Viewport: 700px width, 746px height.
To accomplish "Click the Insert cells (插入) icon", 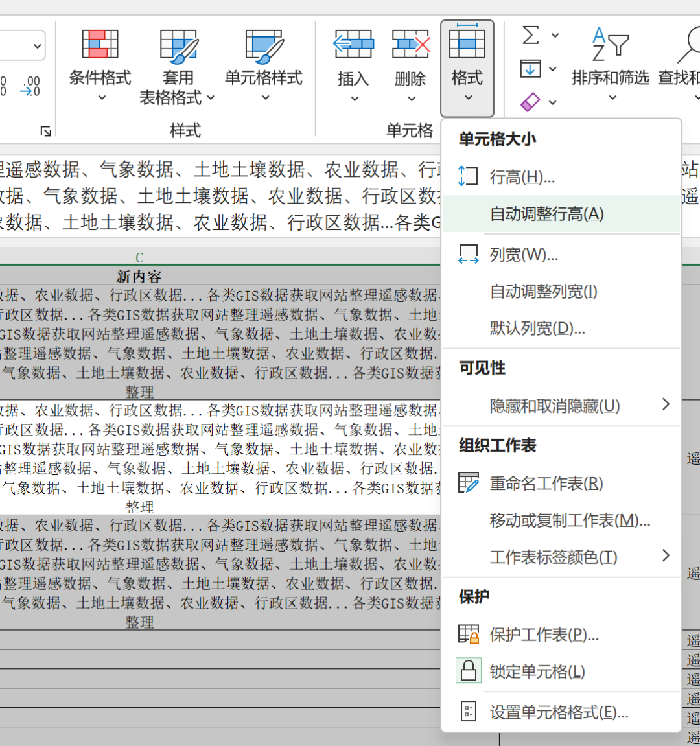I will 353,44.
